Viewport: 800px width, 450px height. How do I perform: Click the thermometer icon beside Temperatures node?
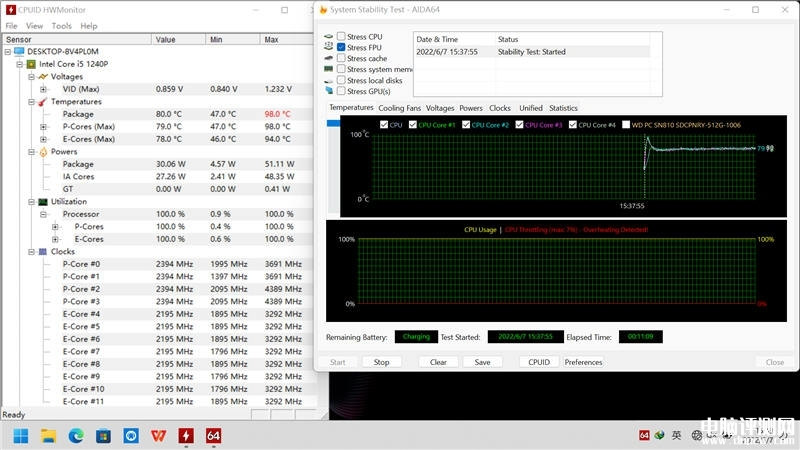tap(43, 102)
